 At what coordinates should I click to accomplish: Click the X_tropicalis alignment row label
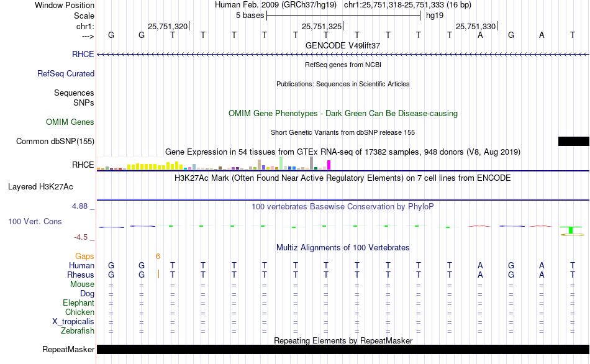[73, 322]
